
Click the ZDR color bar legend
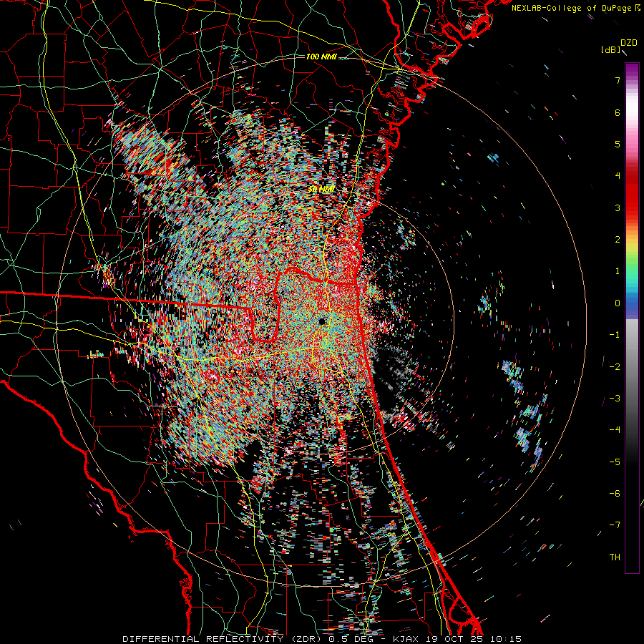tap(632, 318)
